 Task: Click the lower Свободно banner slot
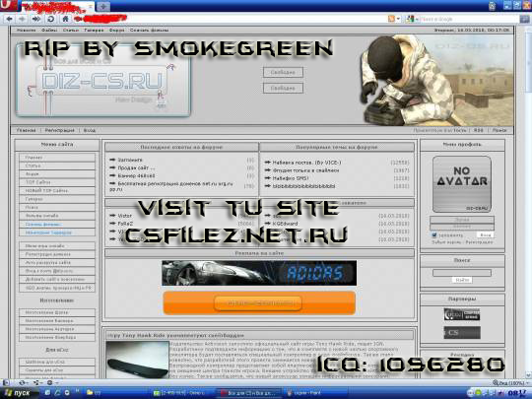[283, 89]
